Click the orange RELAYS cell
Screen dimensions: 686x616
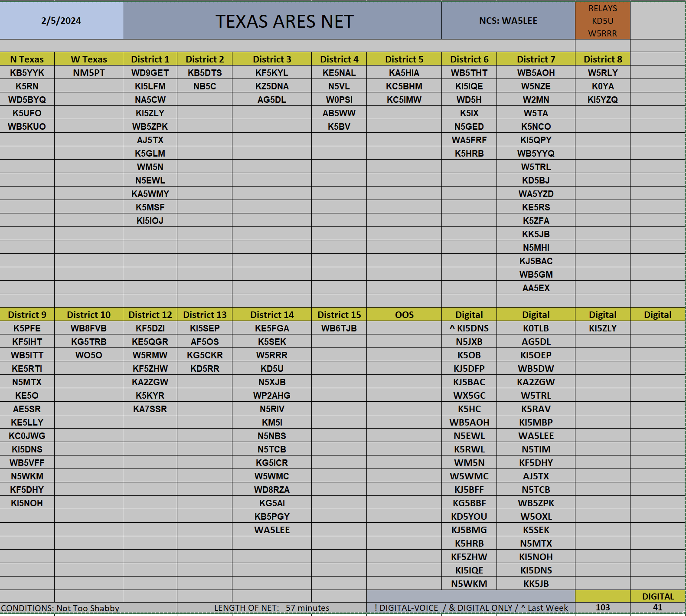click(x=602, y=21)
